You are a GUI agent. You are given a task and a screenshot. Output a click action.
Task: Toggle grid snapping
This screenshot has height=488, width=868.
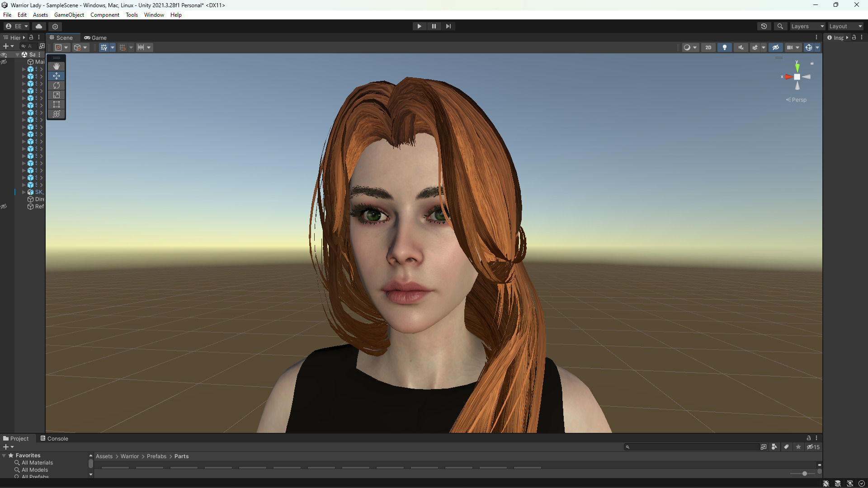(x=123, y=47)
